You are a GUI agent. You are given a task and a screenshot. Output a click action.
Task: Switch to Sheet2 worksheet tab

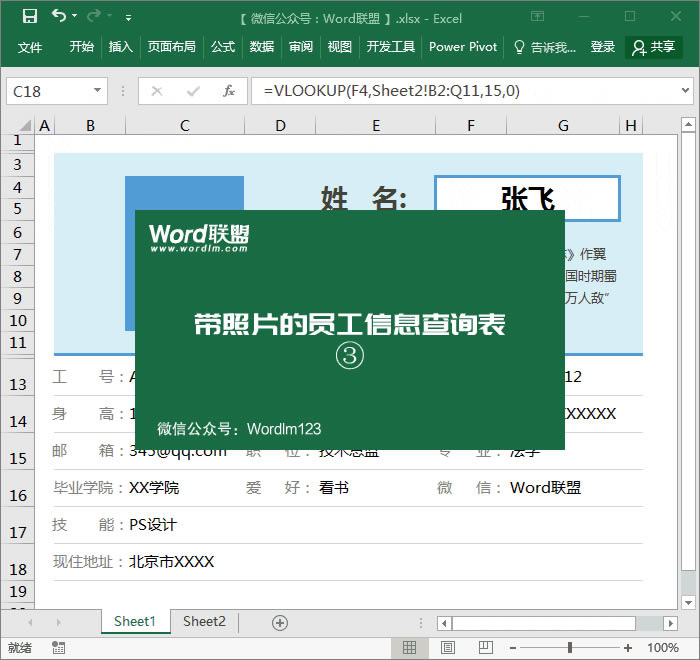coord(204,621)
